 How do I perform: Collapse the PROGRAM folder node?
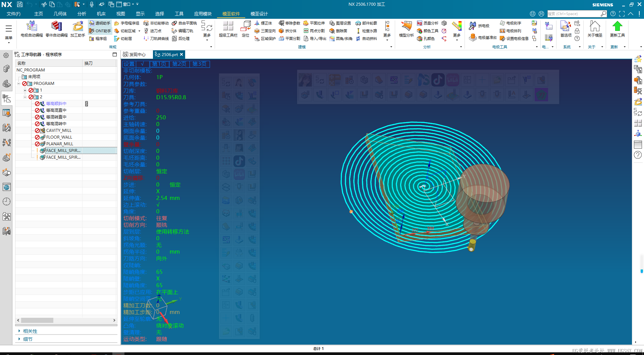(18, 84)
